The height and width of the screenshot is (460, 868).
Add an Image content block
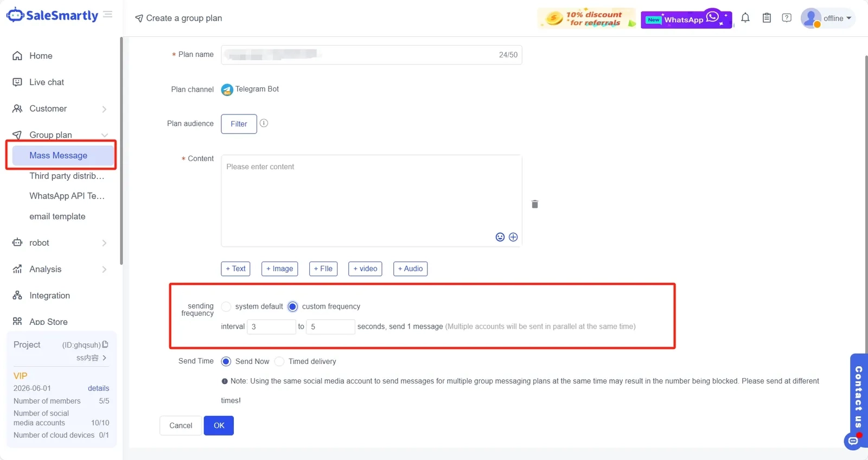(x=279, y=269)
